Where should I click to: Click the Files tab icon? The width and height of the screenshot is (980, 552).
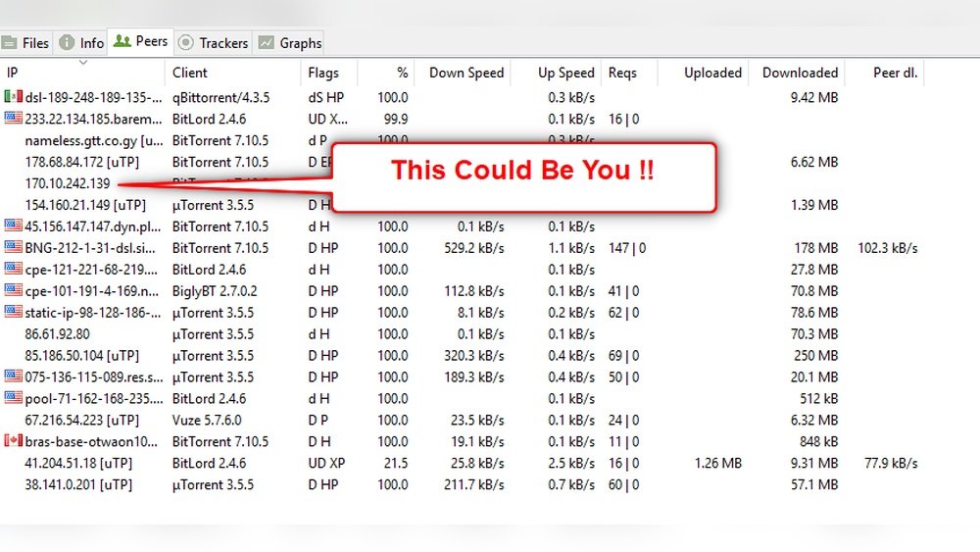(10, 43)
